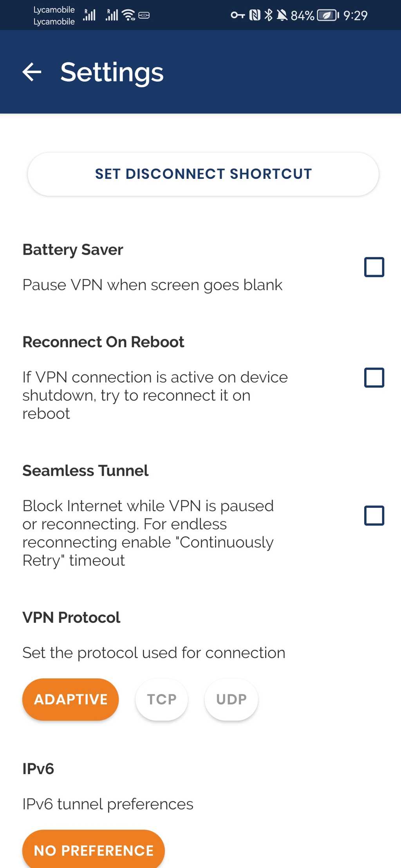
Task: Tap the Bluetooth status bar icon
Action: [x=269, y=15]
